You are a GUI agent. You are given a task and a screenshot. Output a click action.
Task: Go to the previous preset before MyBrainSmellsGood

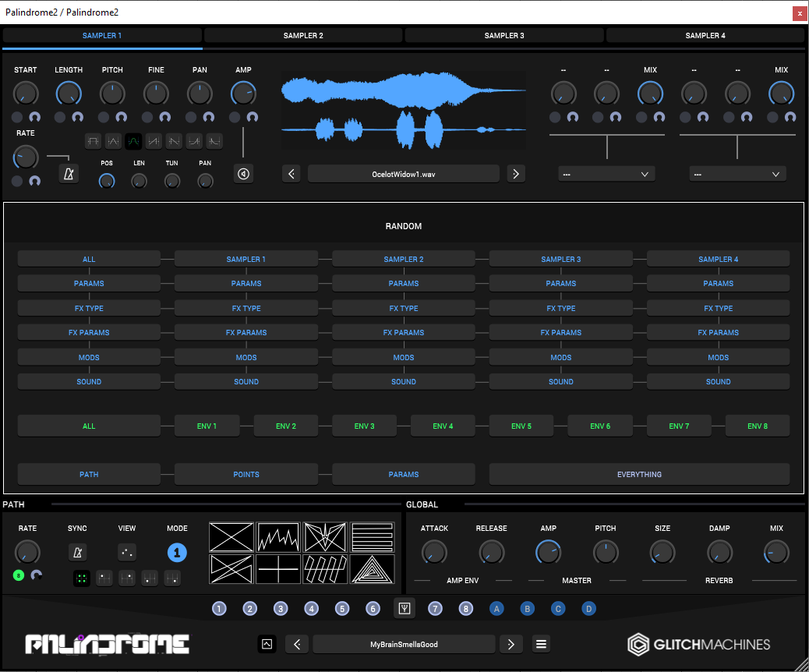297,644
